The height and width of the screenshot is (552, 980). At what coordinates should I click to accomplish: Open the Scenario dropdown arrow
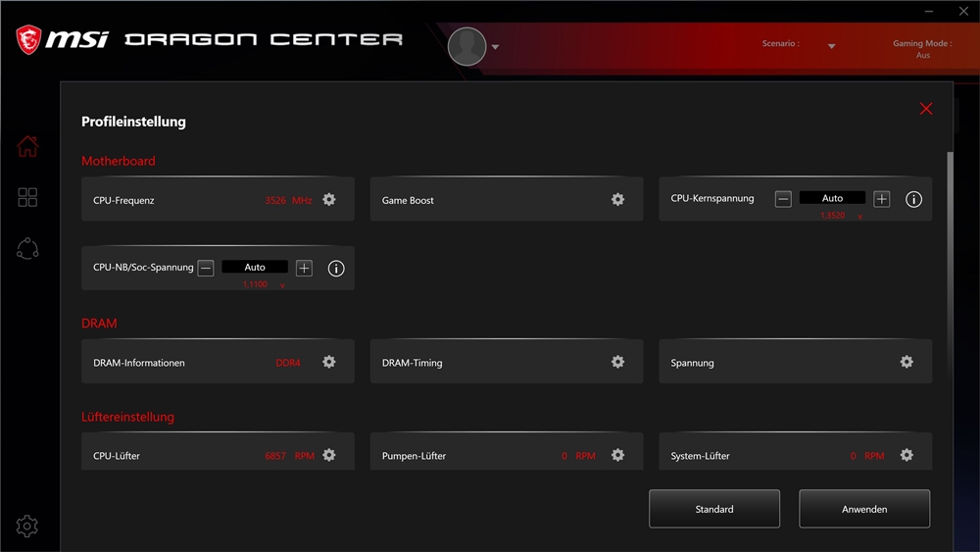(x=831, y=46)
